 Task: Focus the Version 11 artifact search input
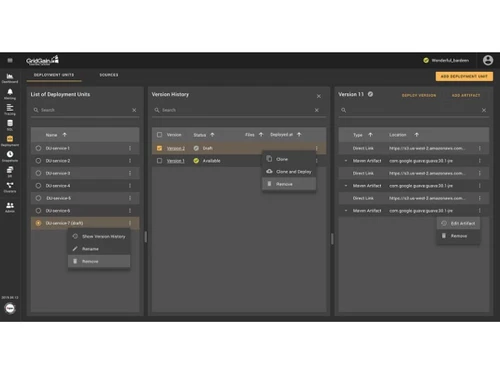(413, 110)
